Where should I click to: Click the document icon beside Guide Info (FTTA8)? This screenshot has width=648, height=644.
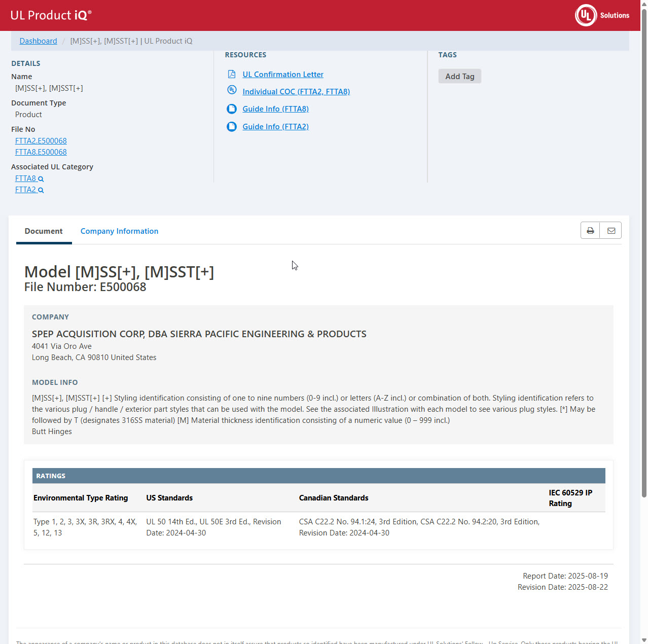[232, 109]
